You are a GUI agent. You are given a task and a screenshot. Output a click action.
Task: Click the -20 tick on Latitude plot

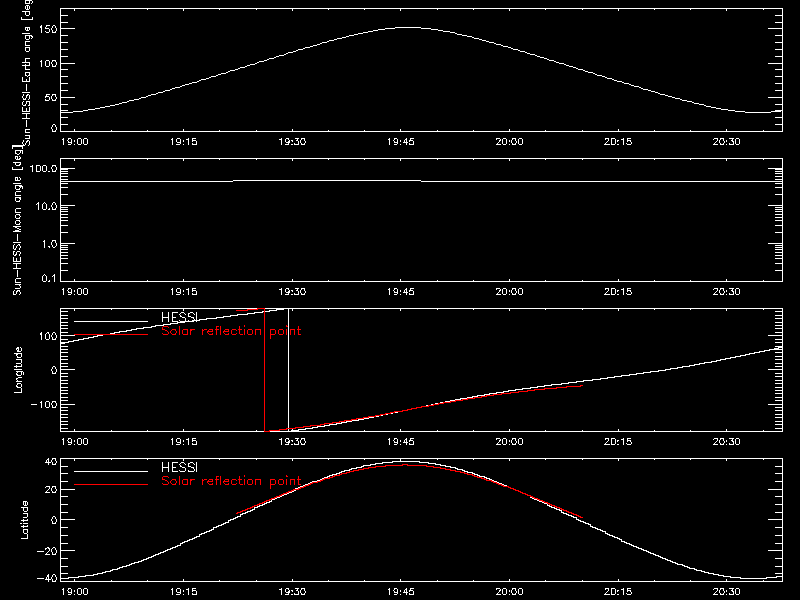pos(47,551)
